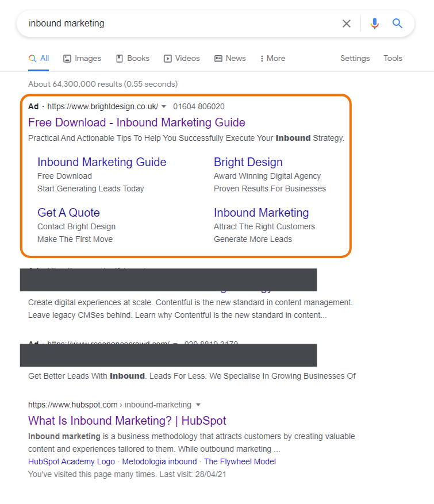Select the All results tab
This screenshot has width=434, height=504.
pyautogui.click(x=39, y=58)
